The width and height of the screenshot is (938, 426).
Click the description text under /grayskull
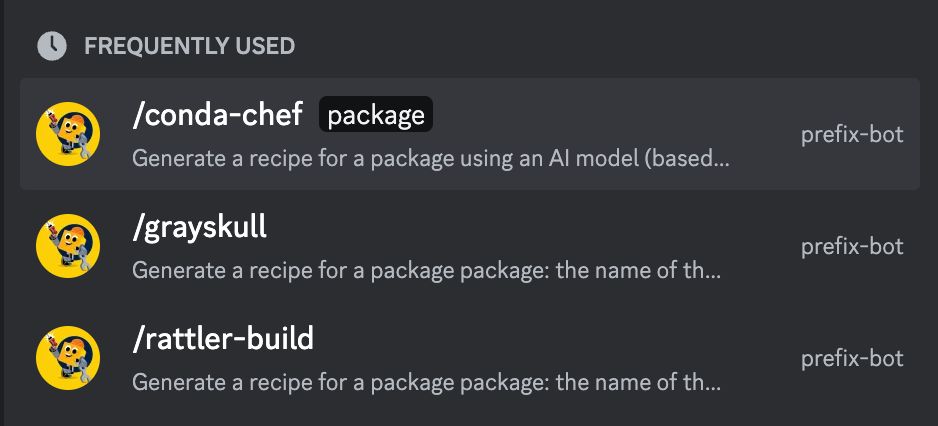pos(427,271)
